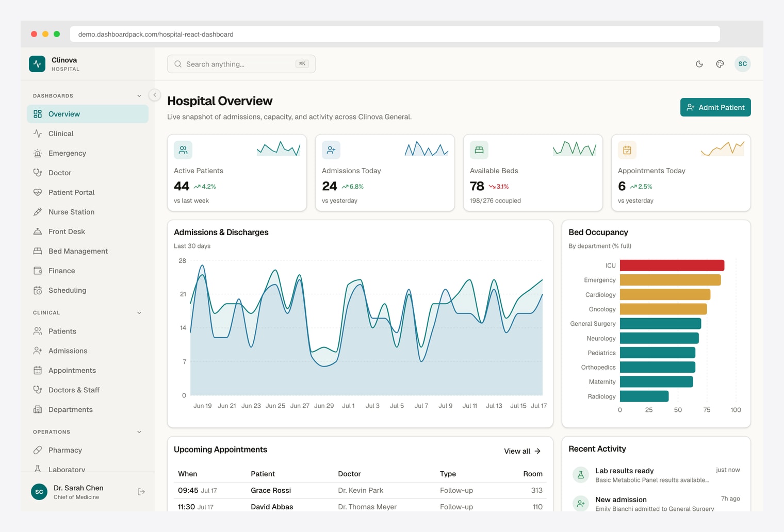Click the Emergency siren icon
Screen dimensions: 784x532
[x=38, y=153]
